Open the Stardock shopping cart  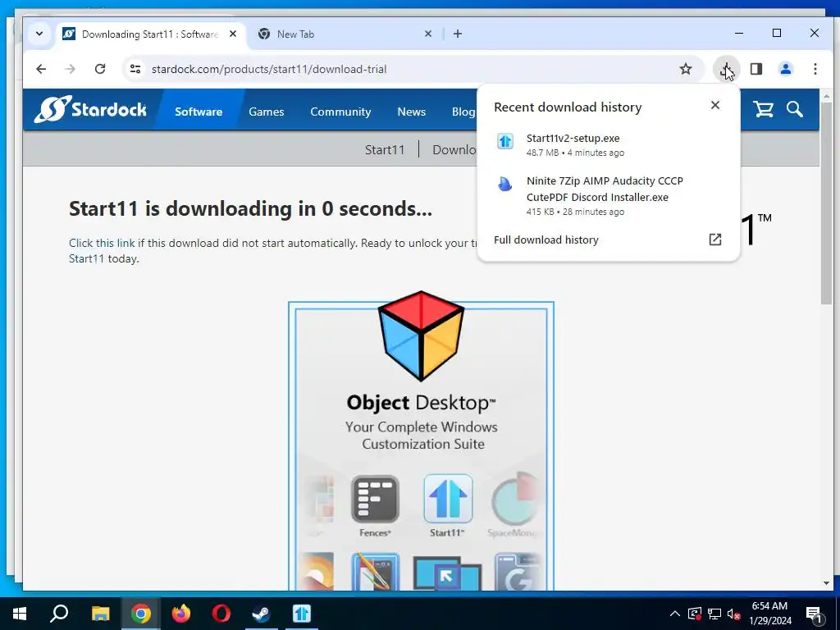pyautogui.click(x=763, y=109)
